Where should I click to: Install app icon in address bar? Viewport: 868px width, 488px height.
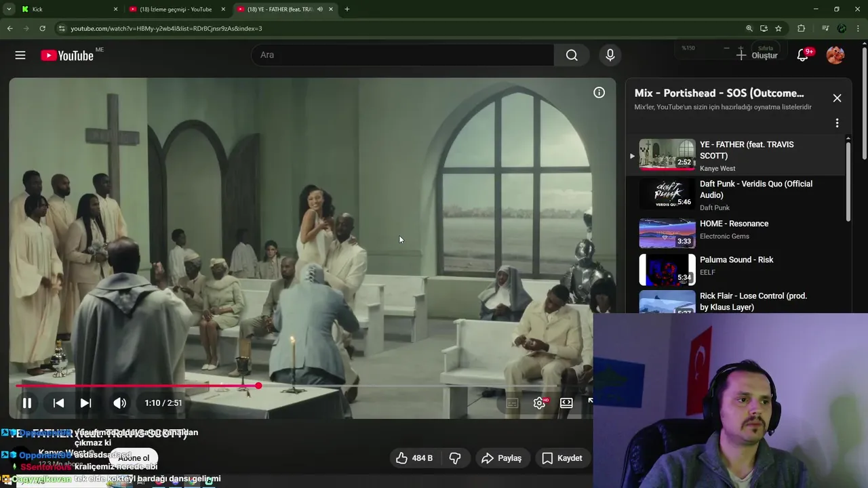pos(764,28)
